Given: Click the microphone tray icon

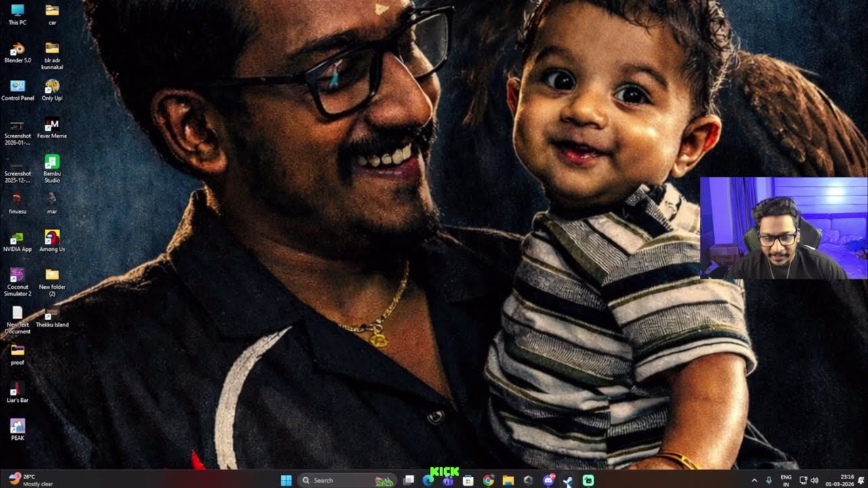Looking at the screenshot, I should [769, 481].
